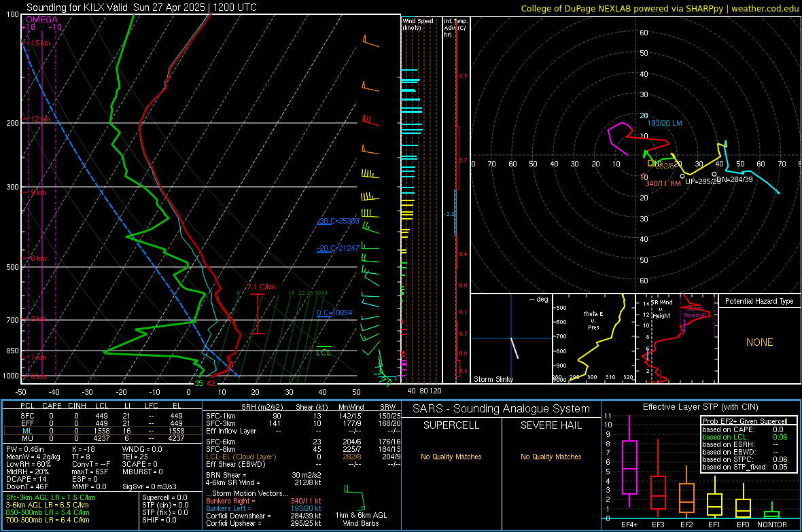Select the SFC parcel row label
Viewport: 802px width, 532px height.
pos(27,416)
